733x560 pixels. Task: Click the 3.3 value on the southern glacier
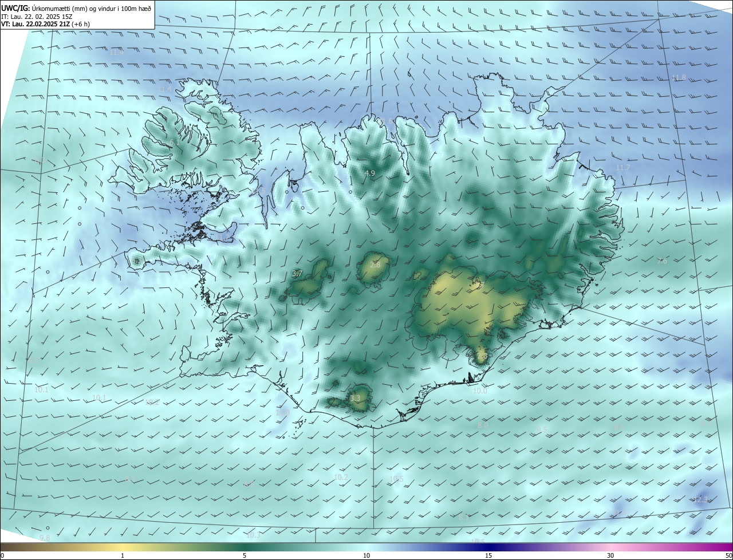[355, 398]
